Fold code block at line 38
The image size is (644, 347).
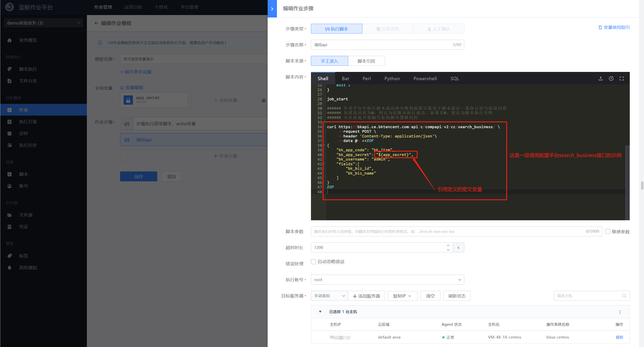tap(324, 145)
